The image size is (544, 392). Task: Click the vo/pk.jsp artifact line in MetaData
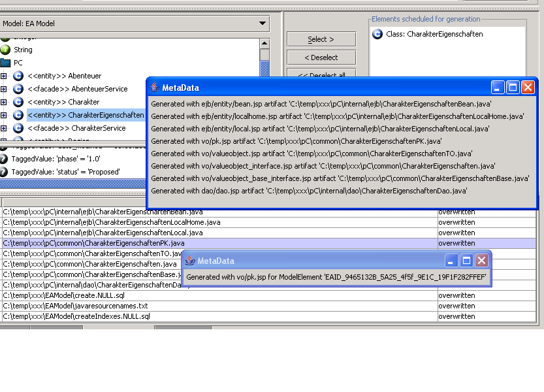click(296, 141)
